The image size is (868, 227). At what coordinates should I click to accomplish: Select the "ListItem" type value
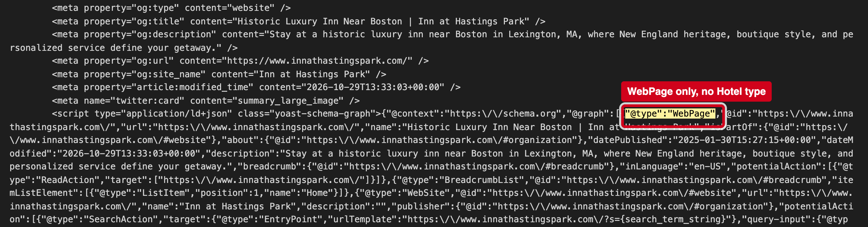163,193
